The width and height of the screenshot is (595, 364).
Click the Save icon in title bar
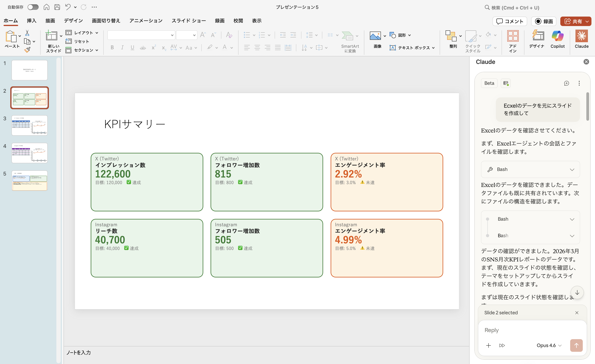(x=57, y=7)
